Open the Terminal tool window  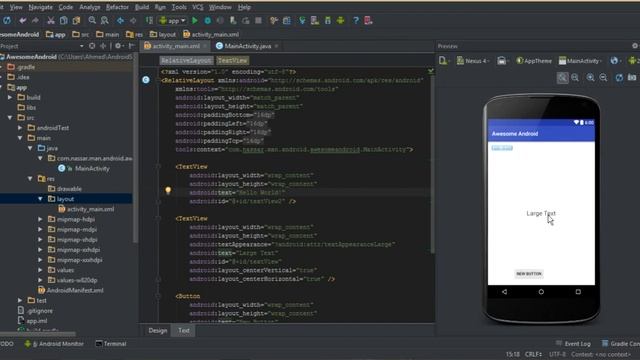tap(111, 344)
